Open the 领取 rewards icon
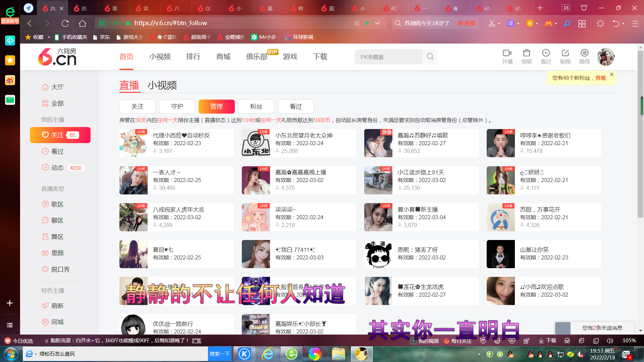This screenshot has width=644, height=362. 526,56
